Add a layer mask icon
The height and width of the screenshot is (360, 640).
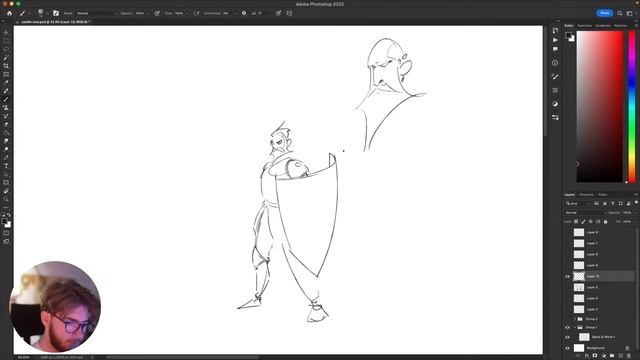tap(595, 356)
